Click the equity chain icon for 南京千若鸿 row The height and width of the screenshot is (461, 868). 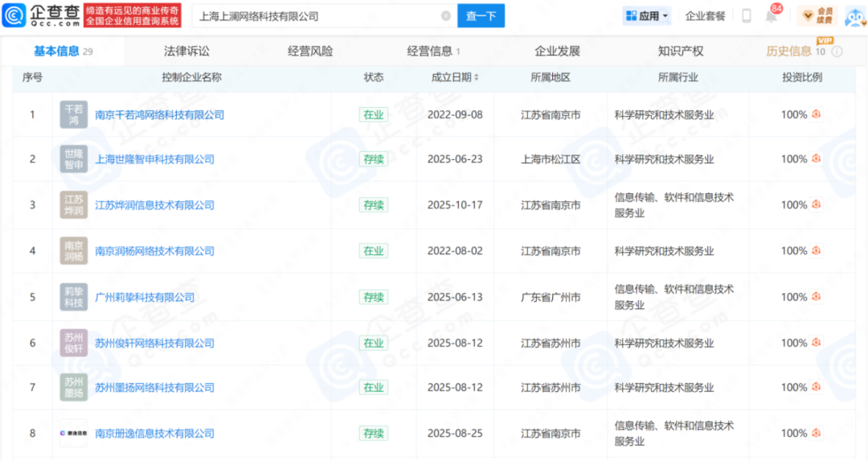[817, 114]
